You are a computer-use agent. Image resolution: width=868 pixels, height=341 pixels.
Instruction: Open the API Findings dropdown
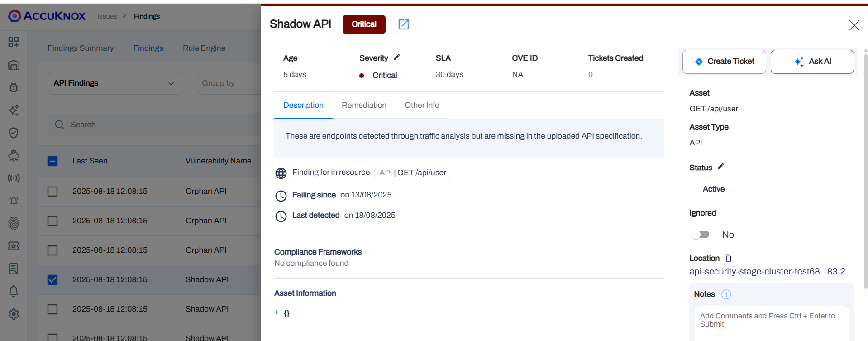pyautogui.click(x=115, y=83)
